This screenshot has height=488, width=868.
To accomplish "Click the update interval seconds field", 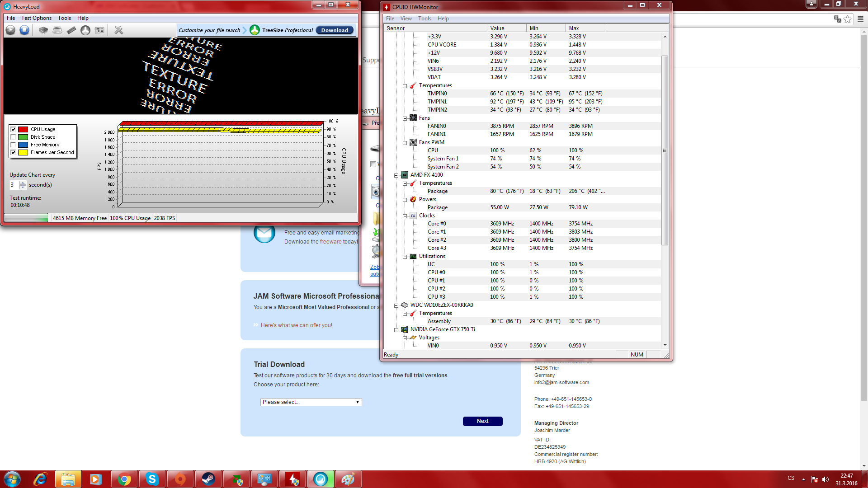I will click(x=14, y=185).
